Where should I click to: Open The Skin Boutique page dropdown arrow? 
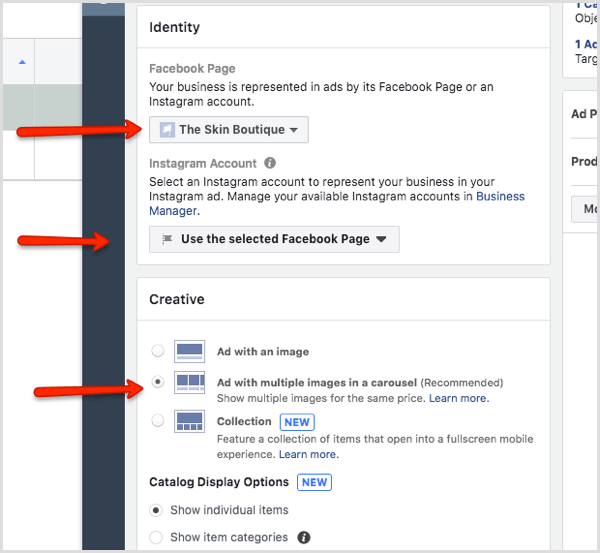[294, 131]
